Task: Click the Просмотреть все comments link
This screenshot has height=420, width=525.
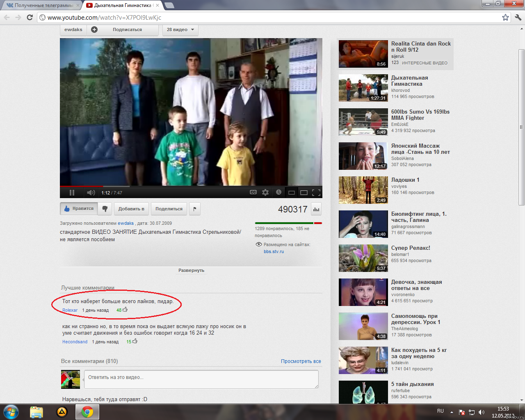Action: [x=301, y=361]
